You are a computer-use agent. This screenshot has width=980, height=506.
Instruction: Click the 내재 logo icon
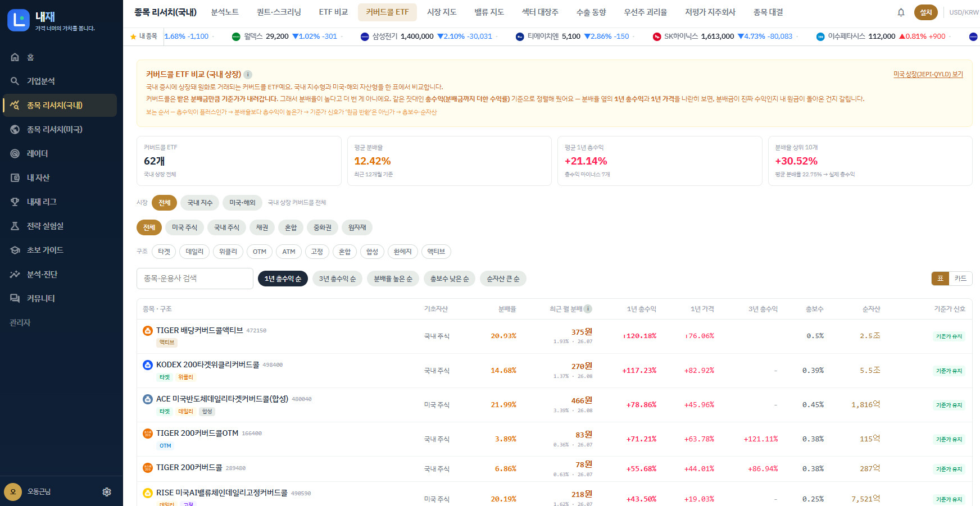coord(19,20)
